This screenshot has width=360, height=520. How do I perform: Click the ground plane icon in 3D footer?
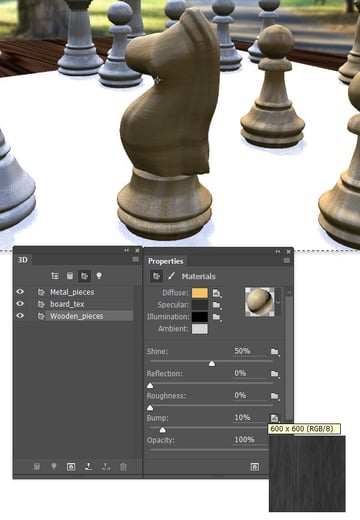tap(88, 466)
